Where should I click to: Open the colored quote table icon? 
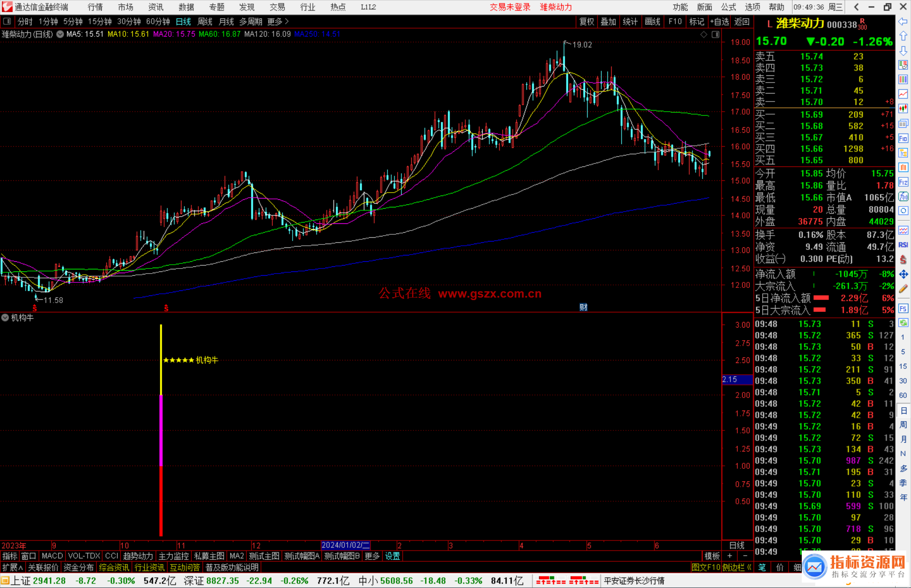point(903,79)
